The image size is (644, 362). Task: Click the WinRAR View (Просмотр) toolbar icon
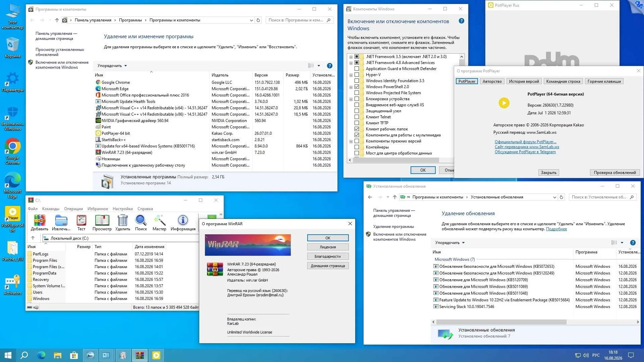point(102,223)
